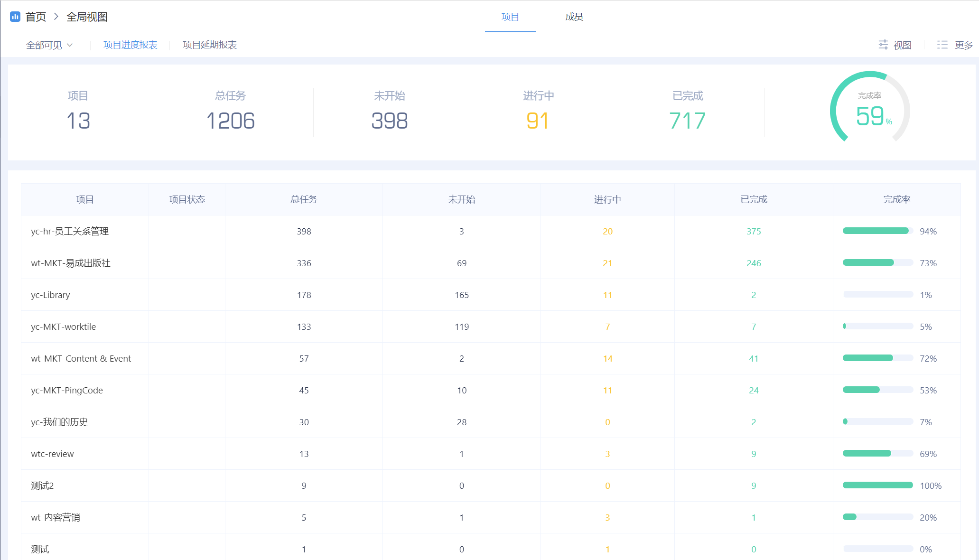Viewport: 979px width, 560px height.
Task: Open the wtc-review project row
Action: (x=52, y=454)
